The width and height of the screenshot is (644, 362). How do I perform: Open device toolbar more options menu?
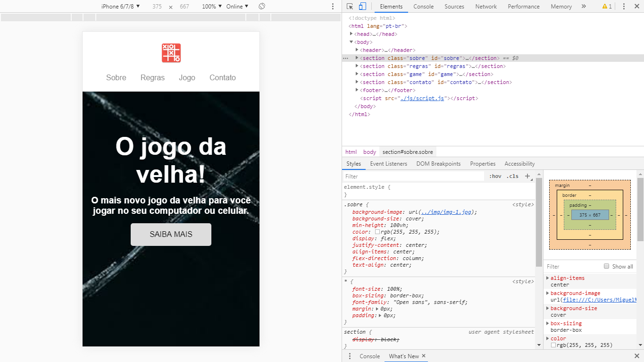(333, 6)
